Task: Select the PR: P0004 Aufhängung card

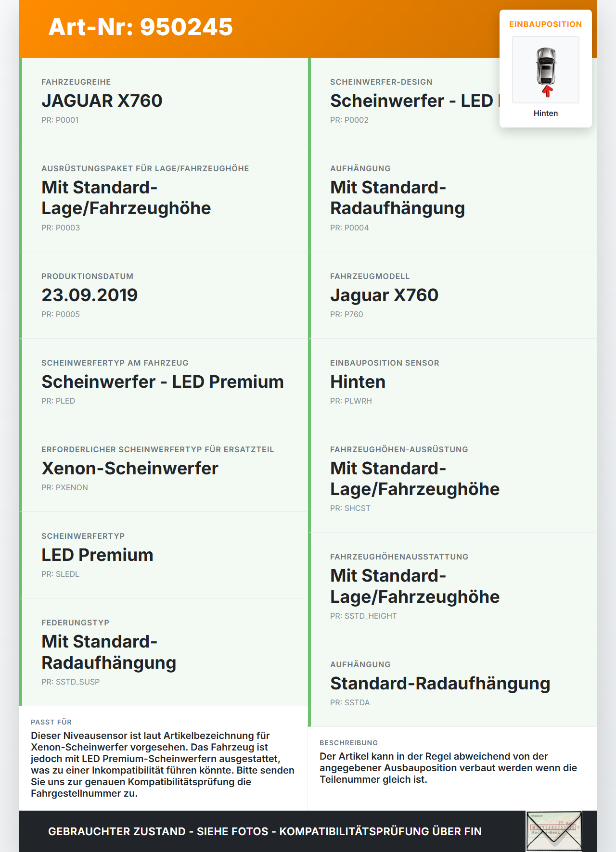Action: [452, 198]
